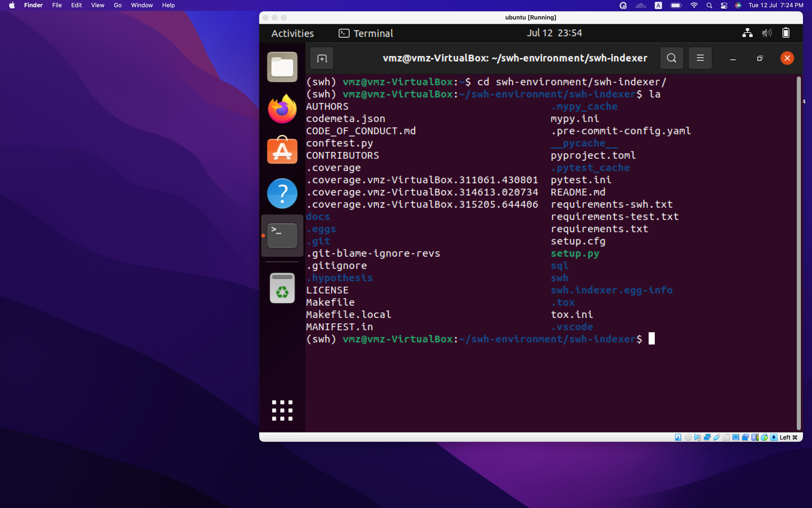
Task: Click the '.git-blame-ignore-revs' file name
Action: pos(373,253)
